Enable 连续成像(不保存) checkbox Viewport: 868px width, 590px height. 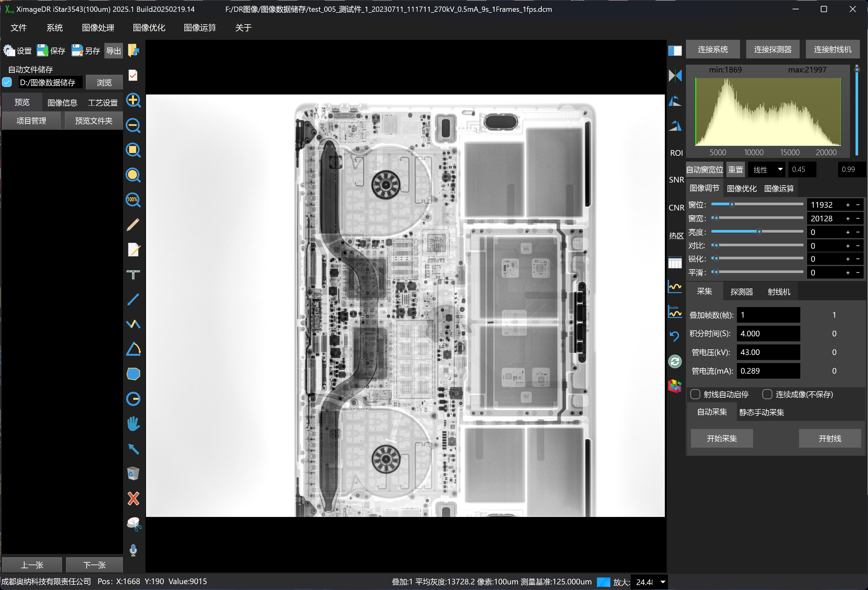point(767,394)
